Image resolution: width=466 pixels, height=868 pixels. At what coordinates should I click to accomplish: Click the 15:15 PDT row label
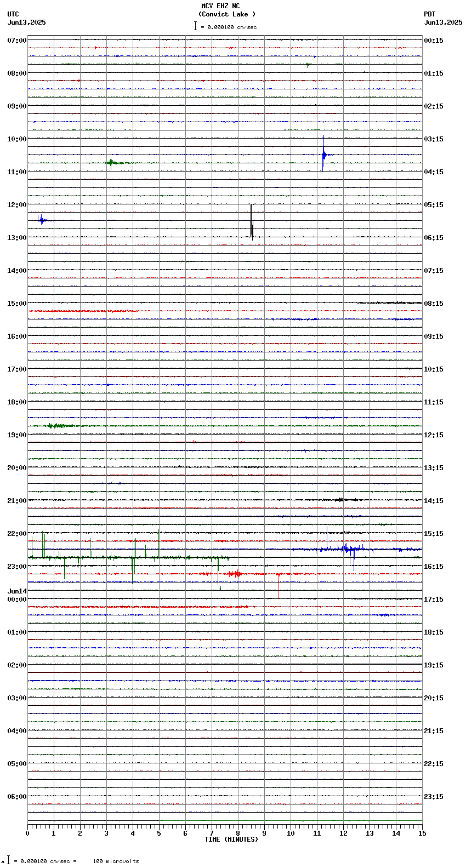tap(434, 534)
